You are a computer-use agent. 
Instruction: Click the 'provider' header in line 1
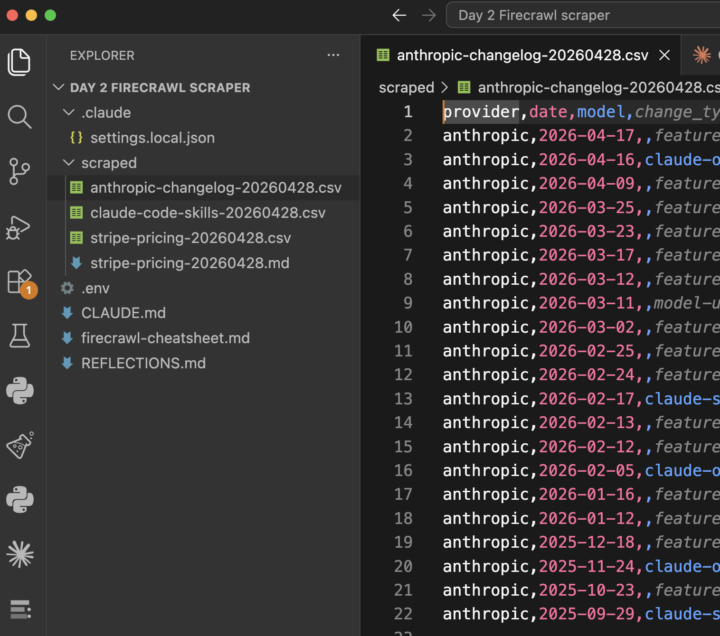coord(481,112)
